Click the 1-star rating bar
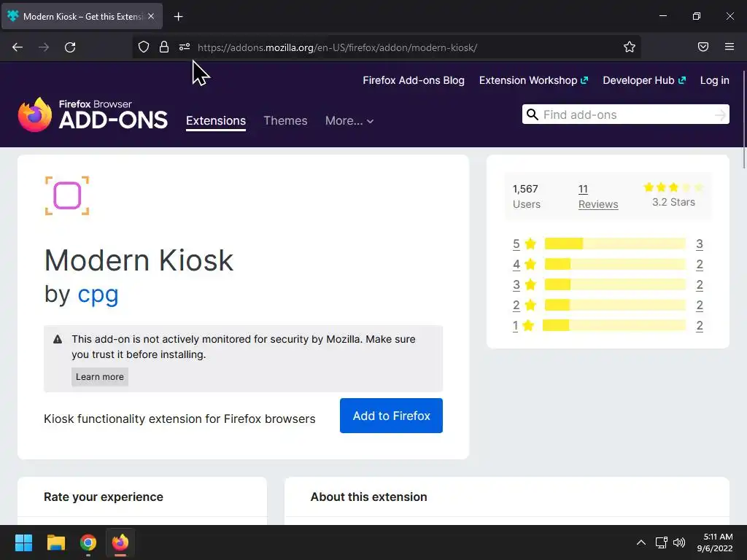The image size is (747, 560). click(614, 326)
